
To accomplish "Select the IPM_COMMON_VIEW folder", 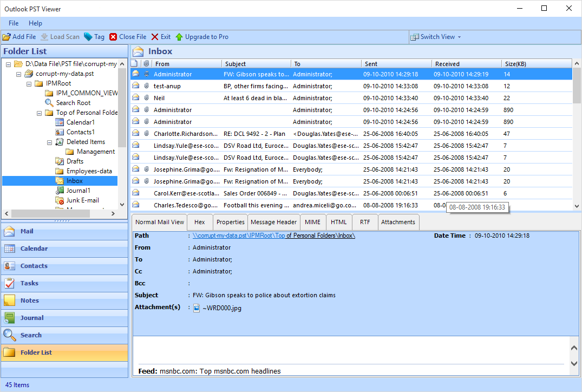I will 87,93.
